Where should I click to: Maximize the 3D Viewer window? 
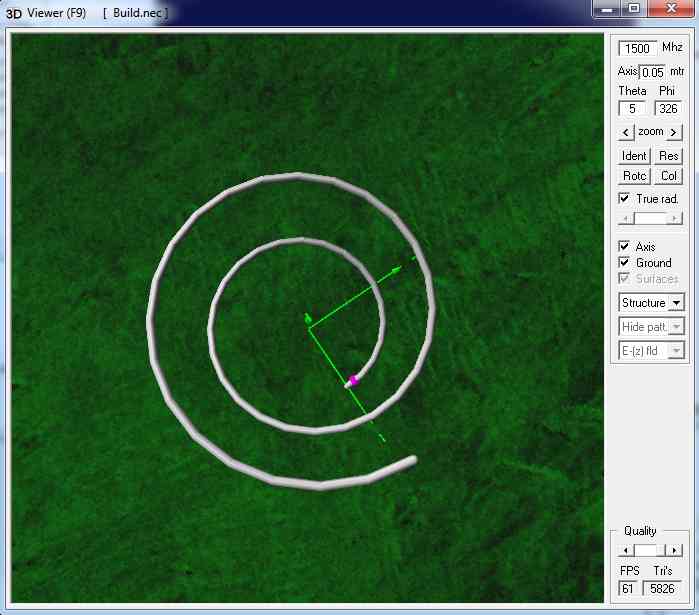pos(633,9)
